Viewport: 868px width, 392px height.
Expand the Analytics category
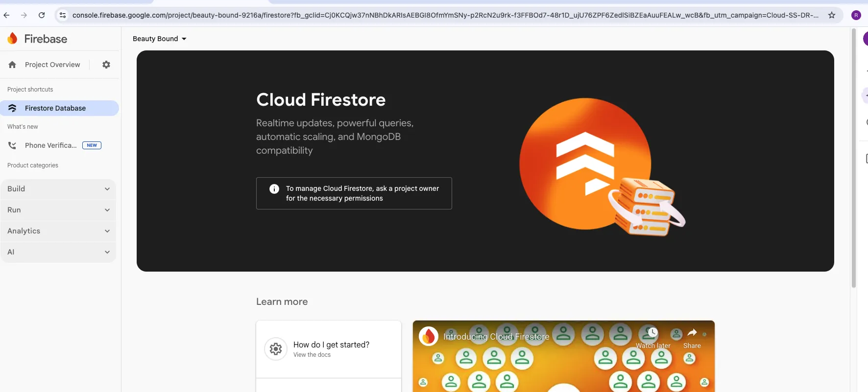(x=58, y=231)
